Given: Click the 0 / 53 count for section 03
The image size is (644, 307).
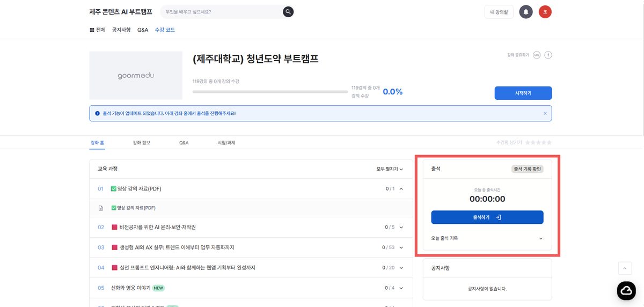Looking at the screenshot, I should [x=389, y=247].
